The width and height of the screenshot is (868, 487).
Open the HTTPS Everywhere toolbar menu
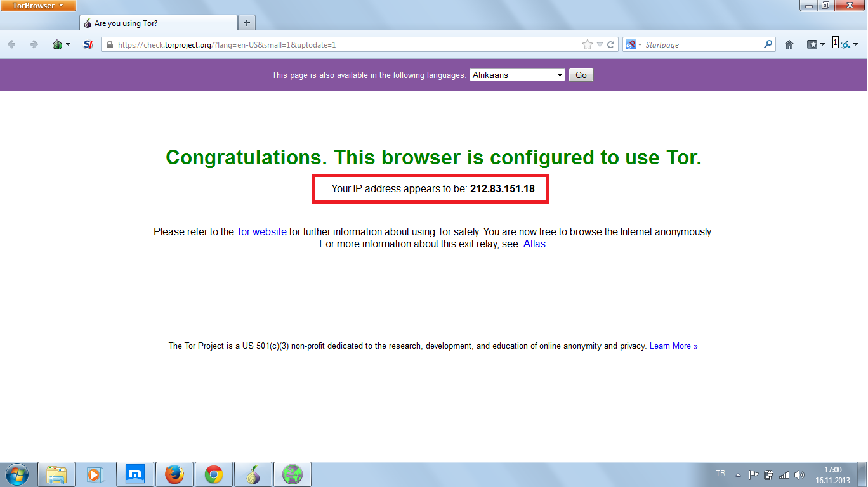tap(845, 44)
